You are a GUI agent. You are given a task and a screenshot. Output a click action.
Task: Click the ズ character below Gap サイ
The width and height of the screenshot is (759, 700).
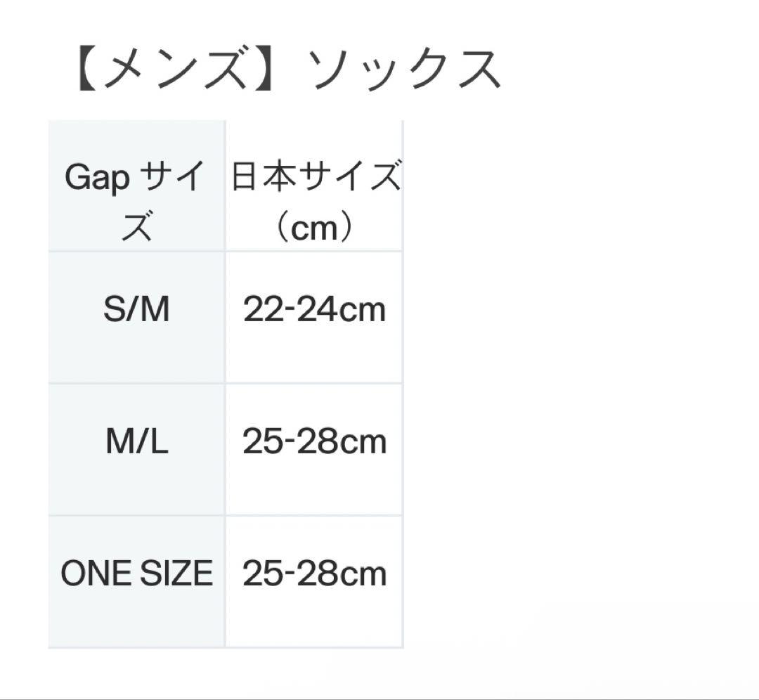pyautogui.click(x=136, y=227)
